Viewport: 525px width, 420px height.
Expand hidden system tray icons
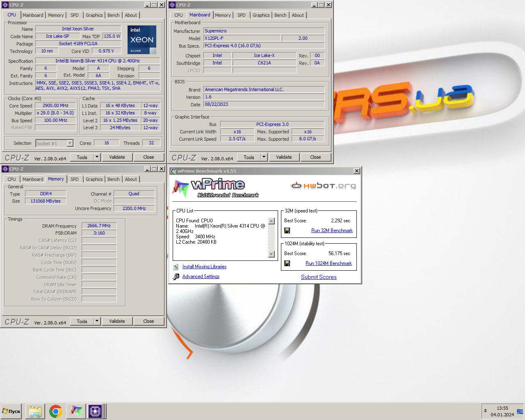coord(485,411)
